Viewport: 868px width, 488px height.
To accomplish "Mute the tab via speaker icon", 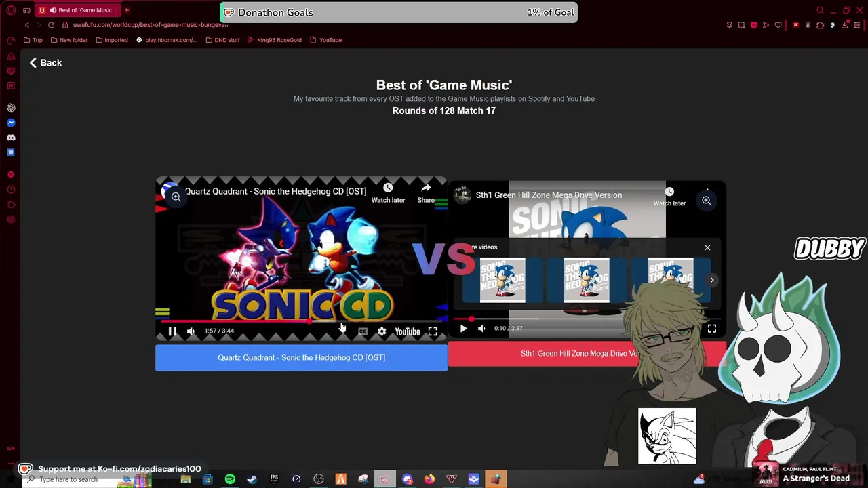I will click(53, 10).
